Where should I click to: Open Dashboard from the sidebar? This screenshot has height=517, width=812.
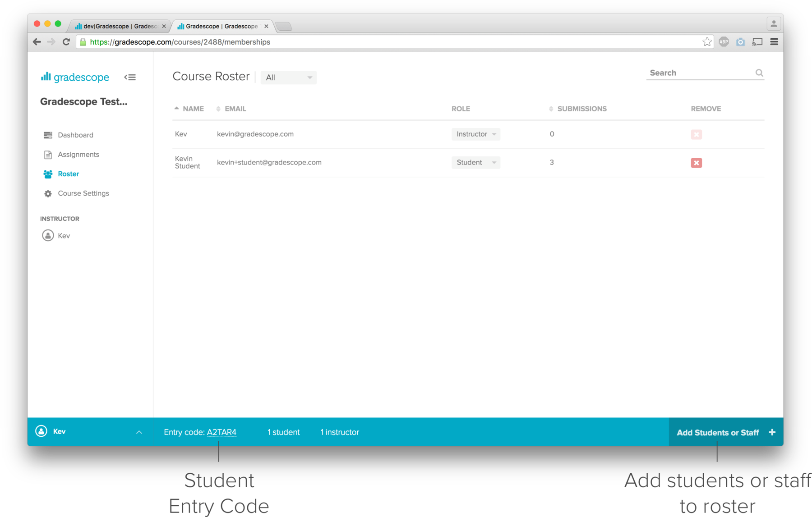point(75,135)
